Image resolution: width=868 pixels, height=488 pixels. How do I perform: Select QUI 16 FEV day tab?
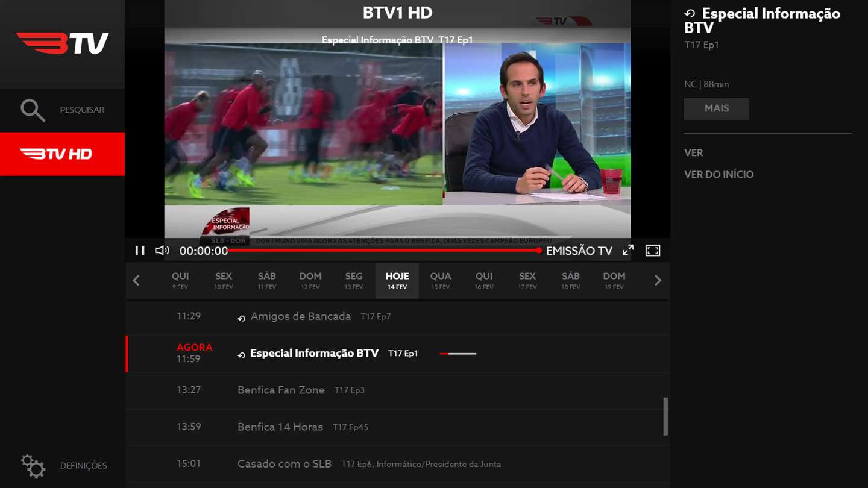click(x=484, y=281)
